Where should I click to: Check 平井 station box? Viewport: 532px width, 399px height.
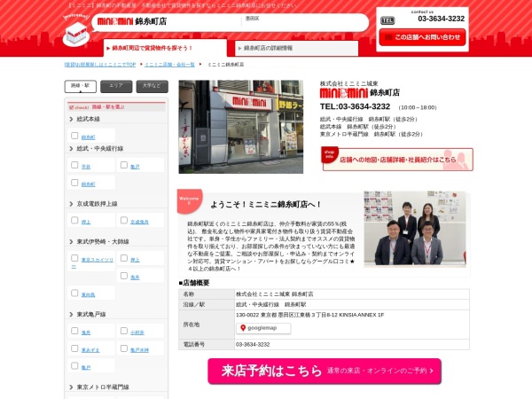(74, 165)
